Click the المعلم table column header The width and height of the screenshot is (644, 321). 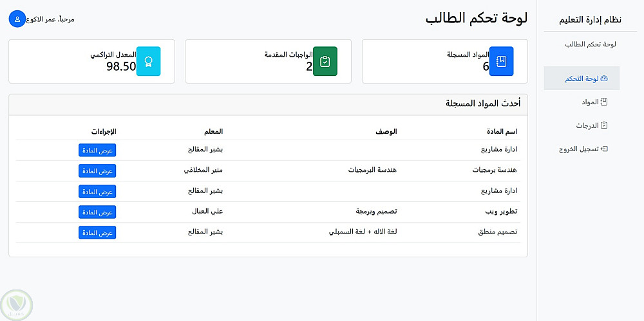[214, 131]
